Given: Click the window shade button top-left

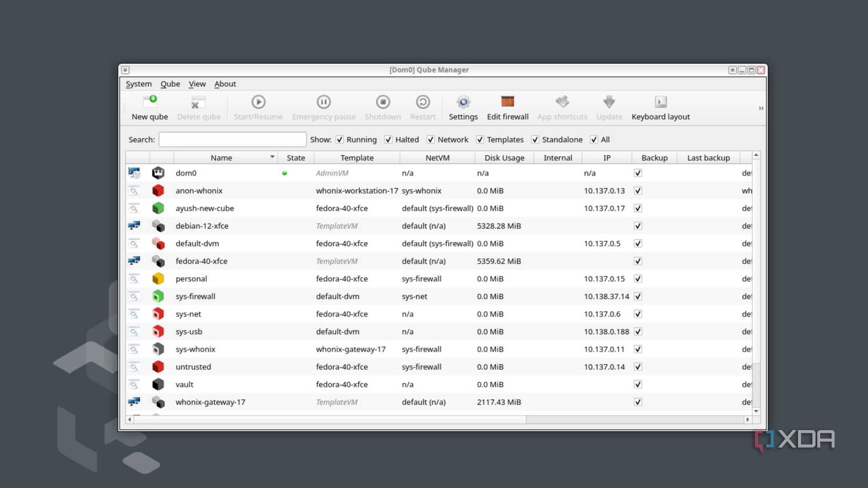Looking at the screenshot, I should (125, 69).
